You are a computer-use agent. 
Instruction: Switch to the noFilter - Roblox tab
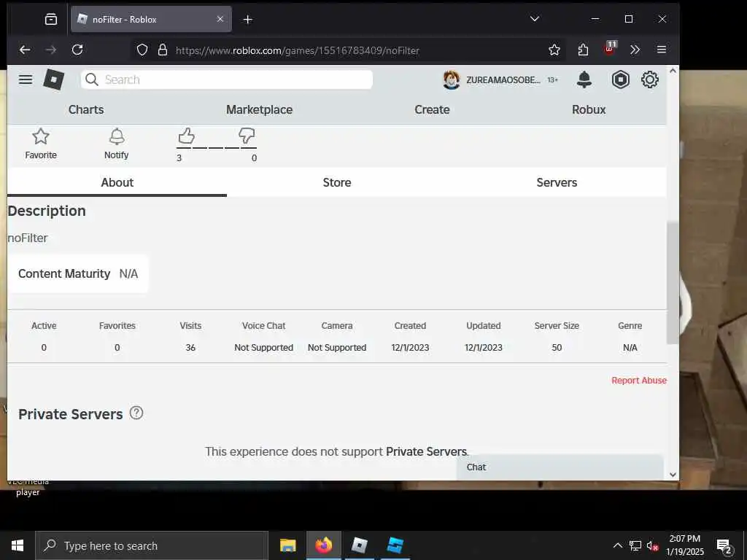pos(151,19)
